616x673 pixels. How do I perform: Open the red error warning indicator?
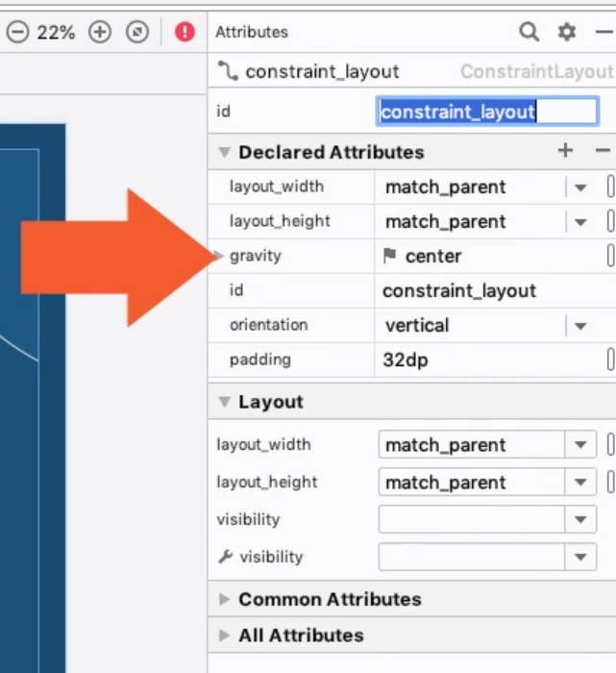tap(185, 32)
